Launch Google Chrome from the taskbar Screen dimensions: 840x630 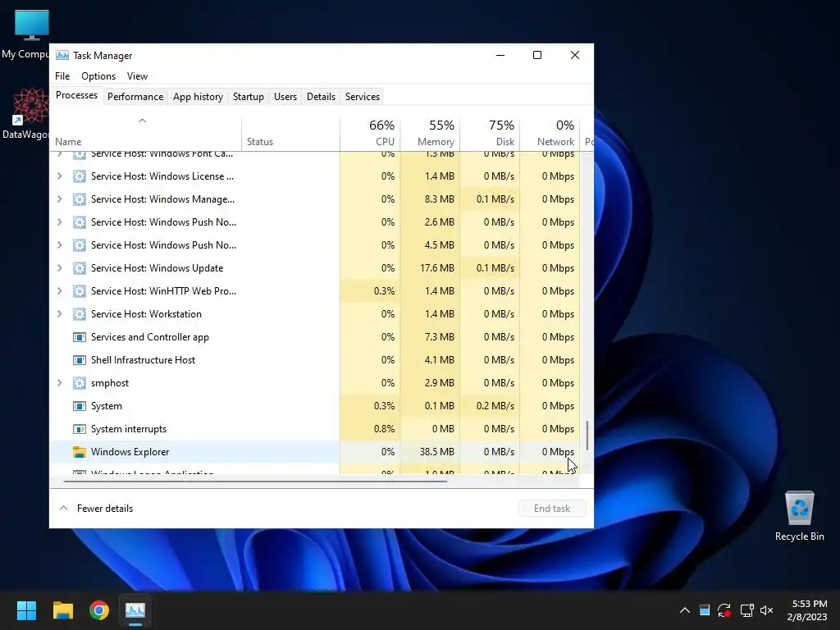click(99, 610)
